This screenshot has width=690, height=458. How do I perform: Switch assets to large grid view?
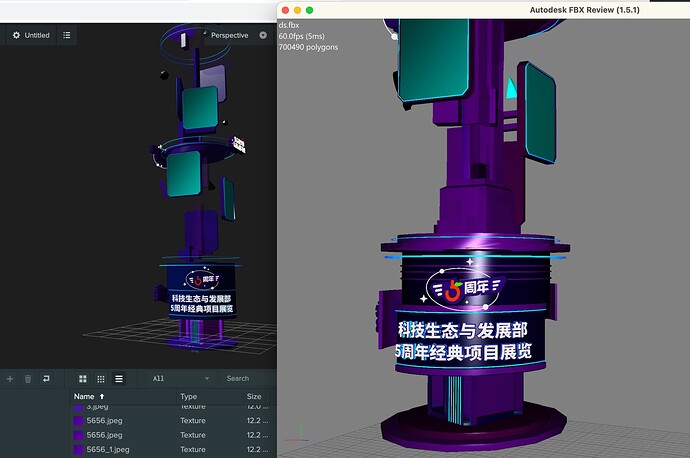pos(83,378)
